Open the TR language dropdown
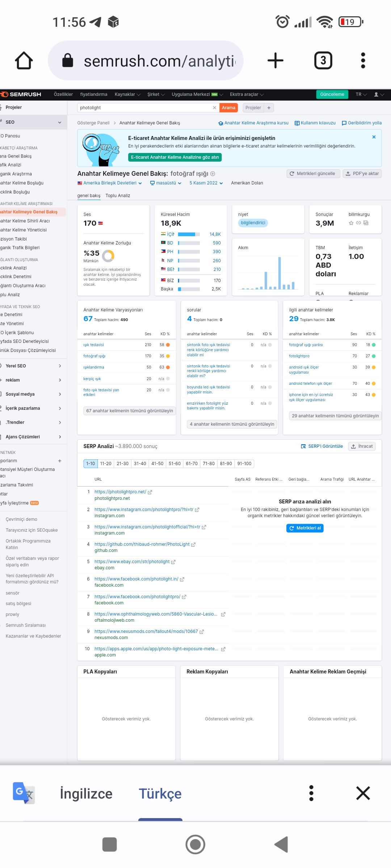This screenshot has width=391, height=868. point(361,94)
